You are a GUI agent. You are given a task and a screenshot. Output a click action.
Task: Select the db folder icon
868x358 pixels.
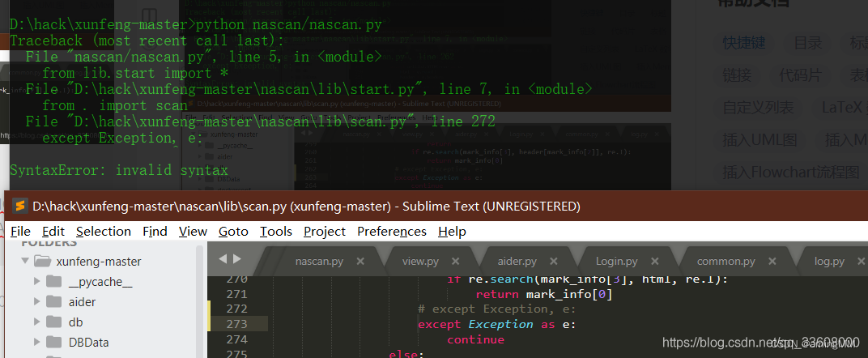pos(53,322)
